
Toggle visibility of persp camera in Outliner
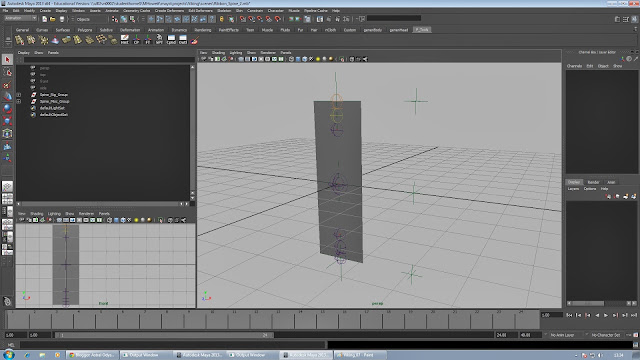coord(33,68)
